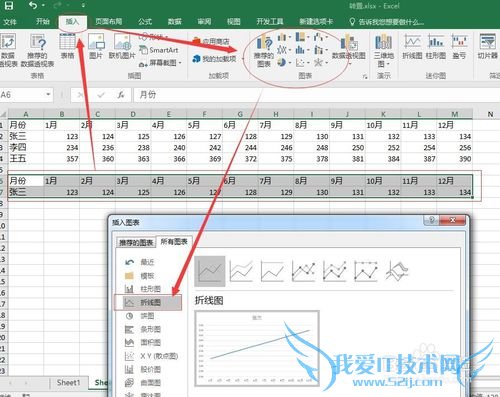
Task: Open the Customize Quick Access Toolbar dropdown
Action: (x=83, y=6)
